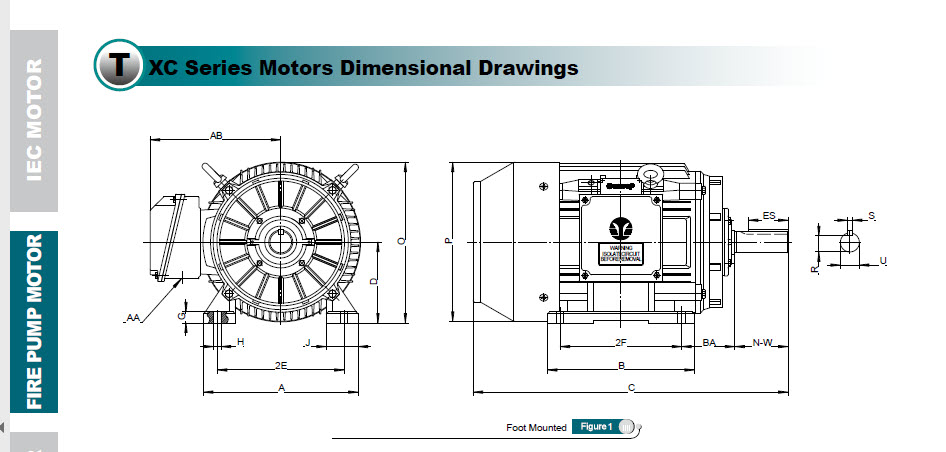Switch to the IEC MOTOR side tab
946x452 pixels.
pos(34,121)
